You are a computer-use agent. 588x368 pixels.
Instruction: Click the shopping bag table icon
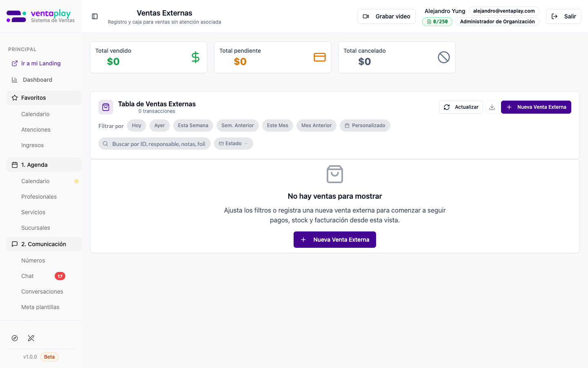click(106, 107)
